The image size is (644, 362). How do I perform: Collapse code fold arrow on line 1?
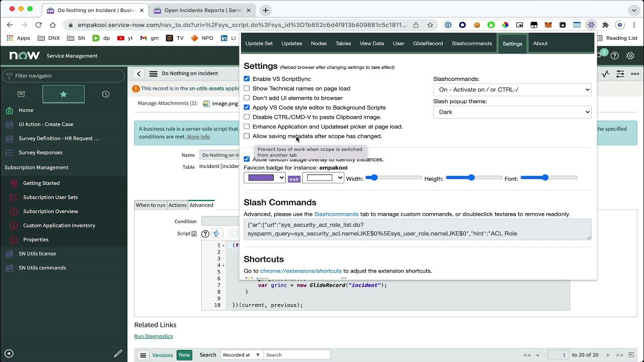(224, 245)
